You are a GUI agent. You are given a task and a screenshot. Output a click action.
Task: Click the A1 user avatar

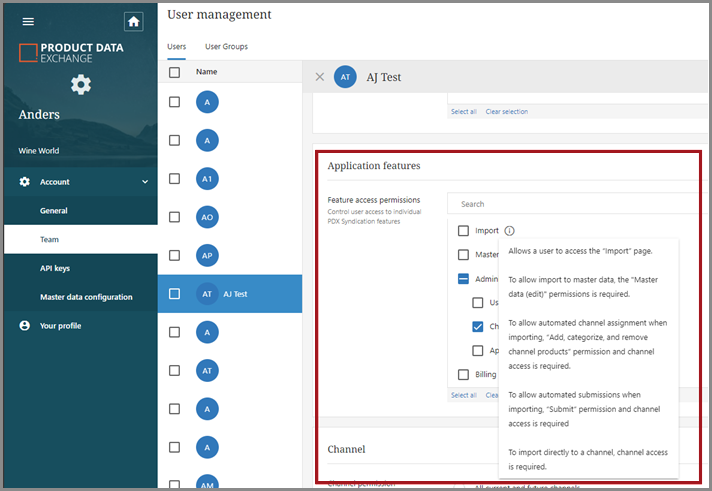click(x=207, y=178)
